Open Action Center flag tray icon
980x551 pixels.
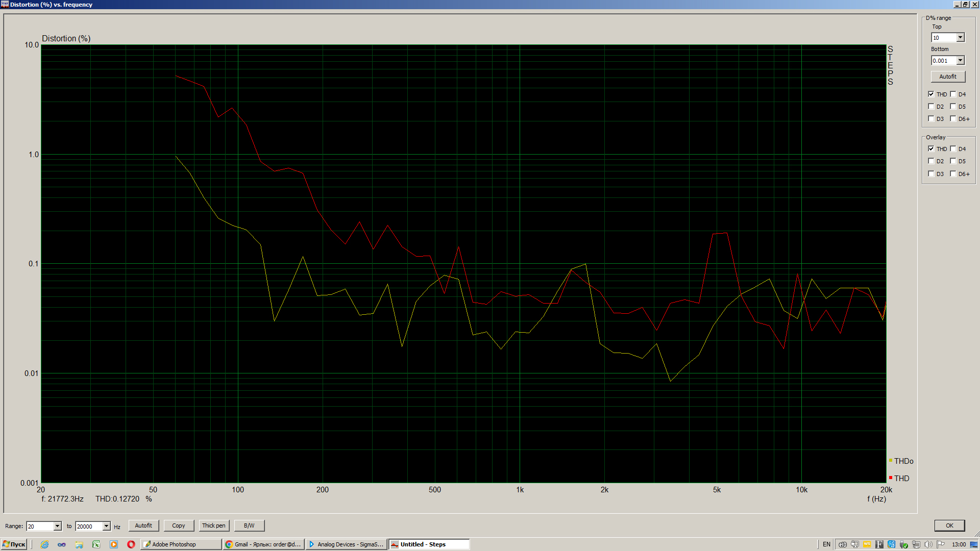pyautogui.click(x=941, y=544)
